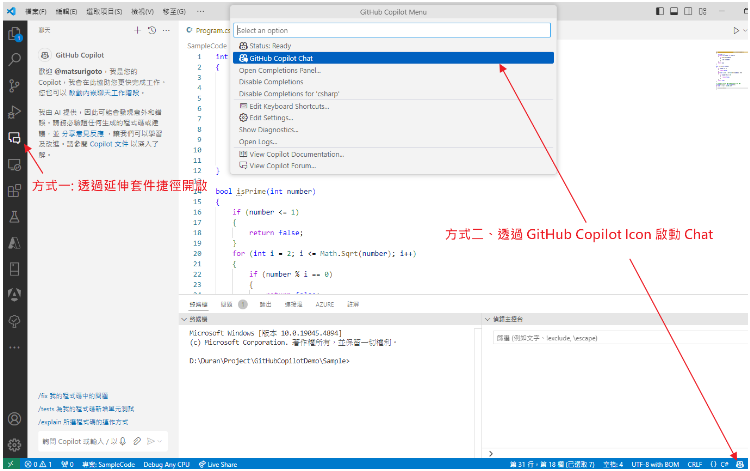The height and width of the screenshot is (471, 750).
Task: Click the Run play button in editor toolbar
Action: [x=736, y=31]
